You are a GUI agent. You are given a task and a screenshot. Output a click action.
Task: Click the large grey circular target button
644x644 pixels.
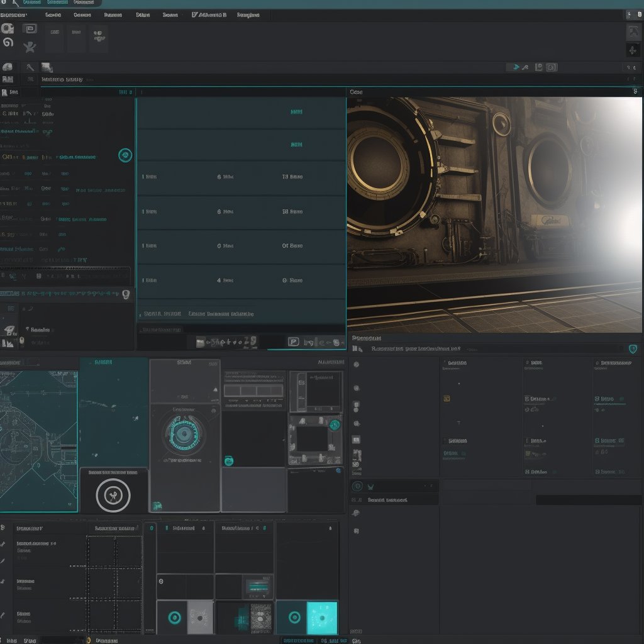tap(113, 496)
